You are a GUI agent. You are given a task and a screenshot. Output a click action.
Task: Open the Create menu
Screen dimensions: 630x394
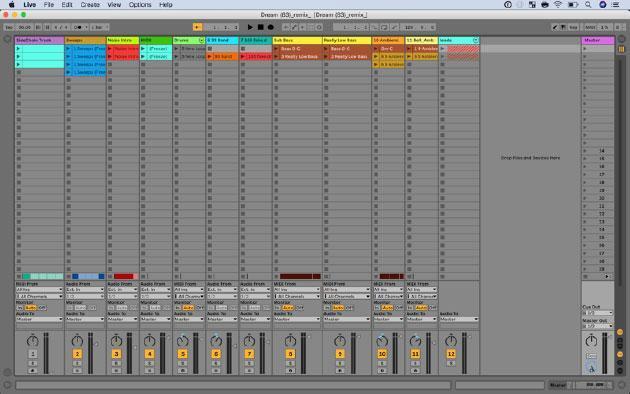pyautogui.click(x=90, y=5)
